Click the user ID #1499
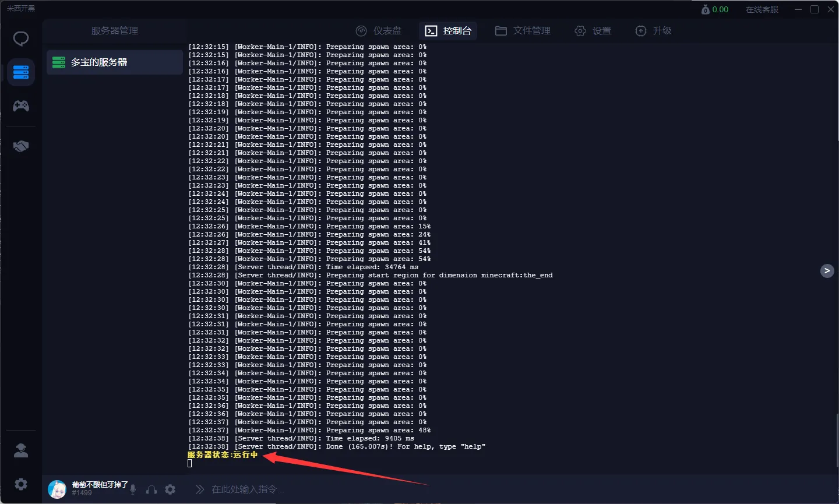Image resolution: width=839 pixels, height=504 pixels. tap(82, 493)
